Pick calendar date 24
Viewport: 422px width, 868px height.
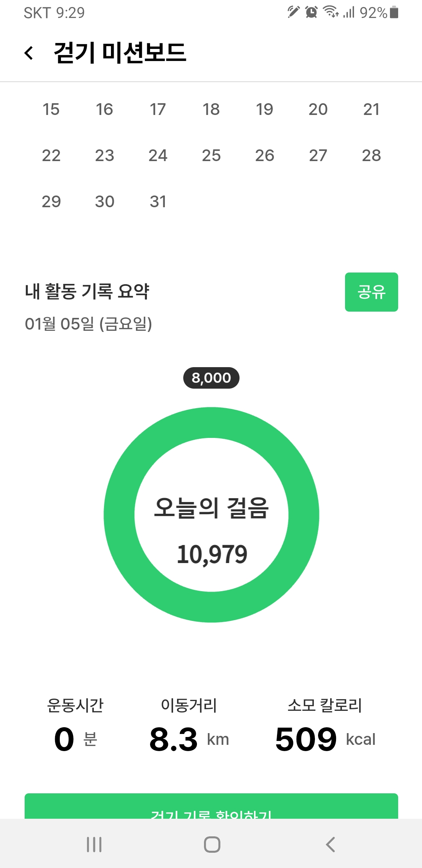(x=158, y=156)
